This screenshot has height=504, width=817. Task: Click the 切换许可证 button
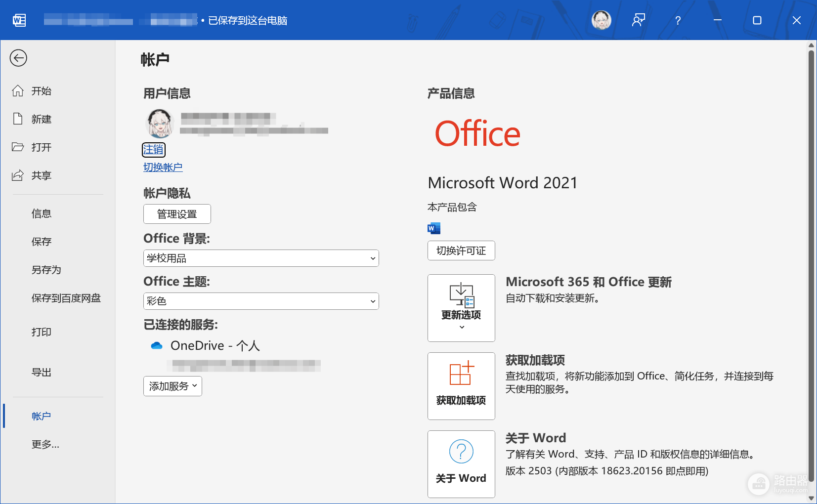(x=461, y=251)
